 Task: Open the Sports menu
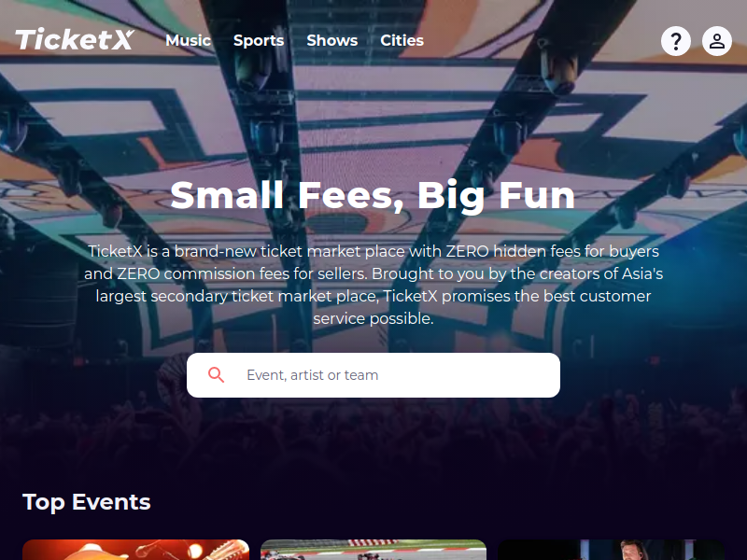point(259,40)
